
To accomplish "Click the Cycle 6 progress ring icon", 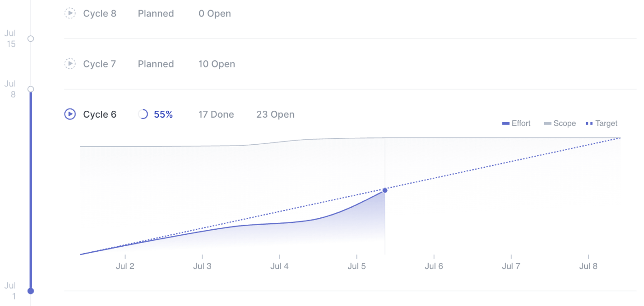I will point(143,114).
